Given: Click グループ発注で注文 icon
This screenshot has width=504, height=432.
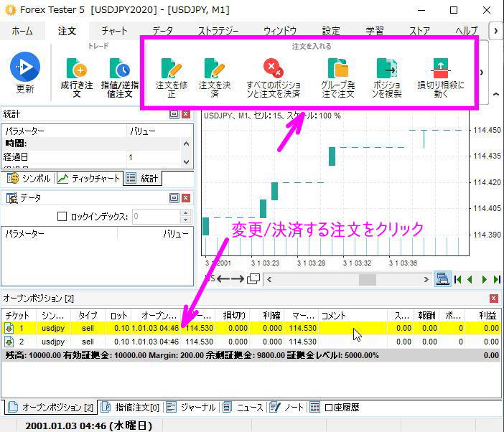Looking at the screenshot, I should (x=338, y=68).
